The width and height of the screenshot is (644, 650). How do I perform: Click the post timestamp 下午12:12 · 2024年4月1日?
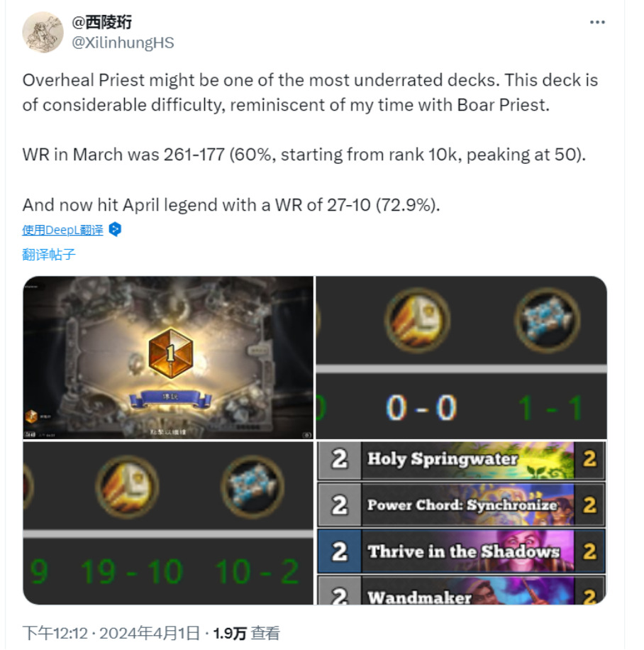(x=111, y=633)
